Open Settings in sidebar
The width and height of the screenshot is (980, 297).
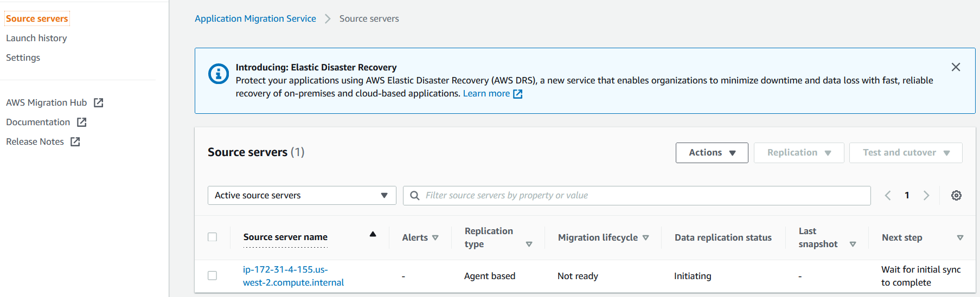tap(23, 57)
